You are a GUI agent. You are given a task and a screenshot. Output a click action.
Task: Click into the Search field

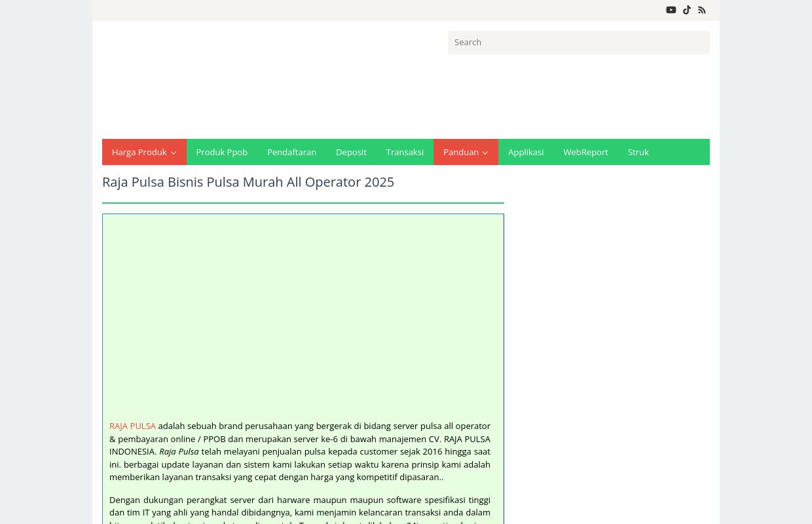click(x=579, y=43)
